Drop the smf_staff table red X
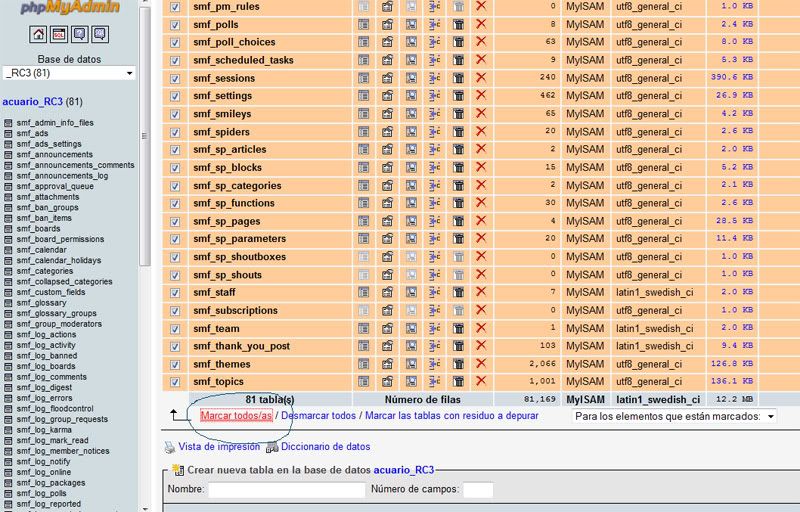 [481, 292]
